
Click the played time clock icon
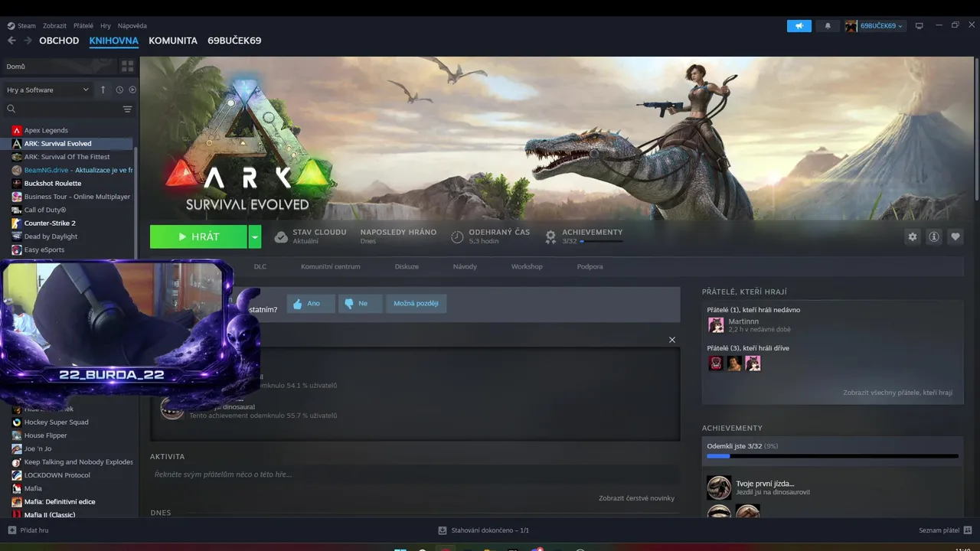[457, 237]
